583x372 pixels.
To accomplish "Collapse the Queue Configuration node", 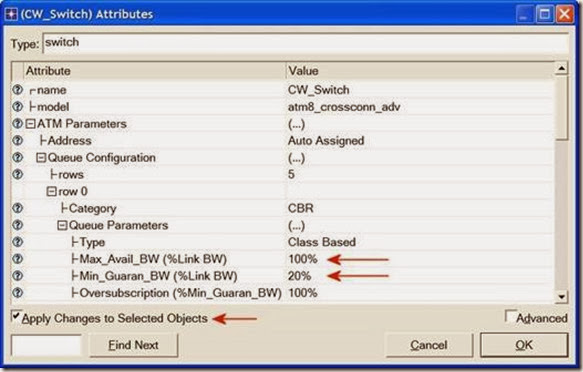I will [x=41, y=158].
